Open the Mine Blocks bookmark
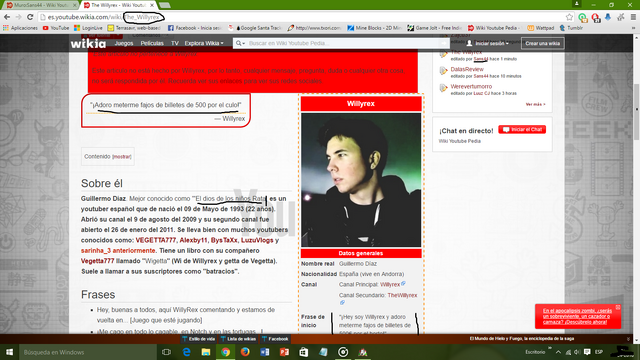 [375, 28]
